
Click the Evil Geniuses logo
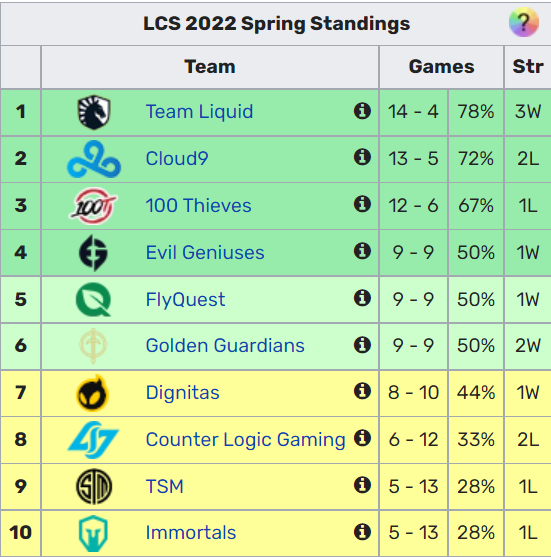[93, 253]
